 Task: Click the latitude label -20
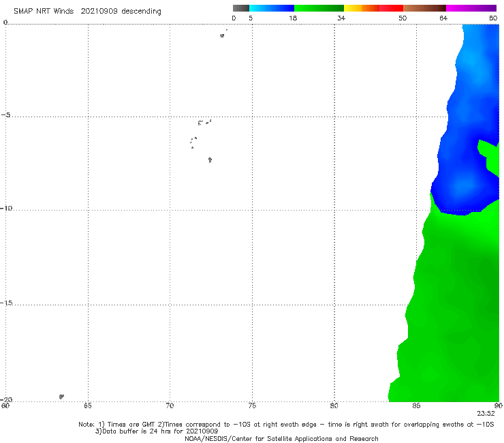6,399
